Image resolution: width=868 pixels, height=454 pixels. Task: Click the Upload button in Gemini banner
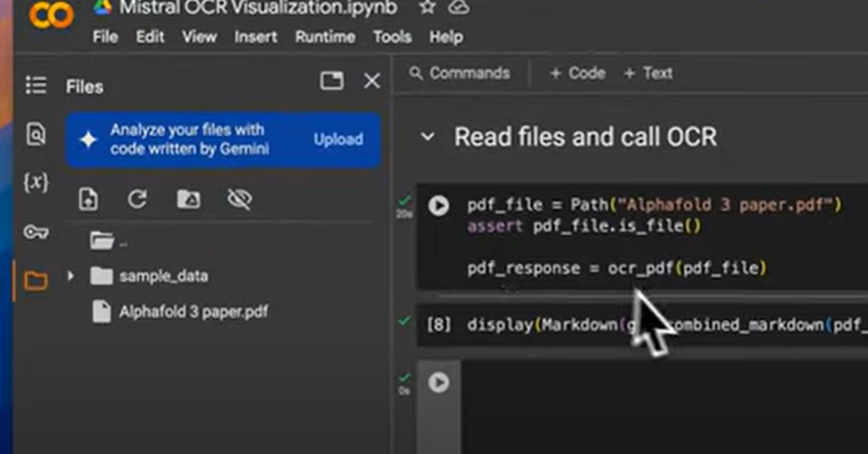(338, 140)
